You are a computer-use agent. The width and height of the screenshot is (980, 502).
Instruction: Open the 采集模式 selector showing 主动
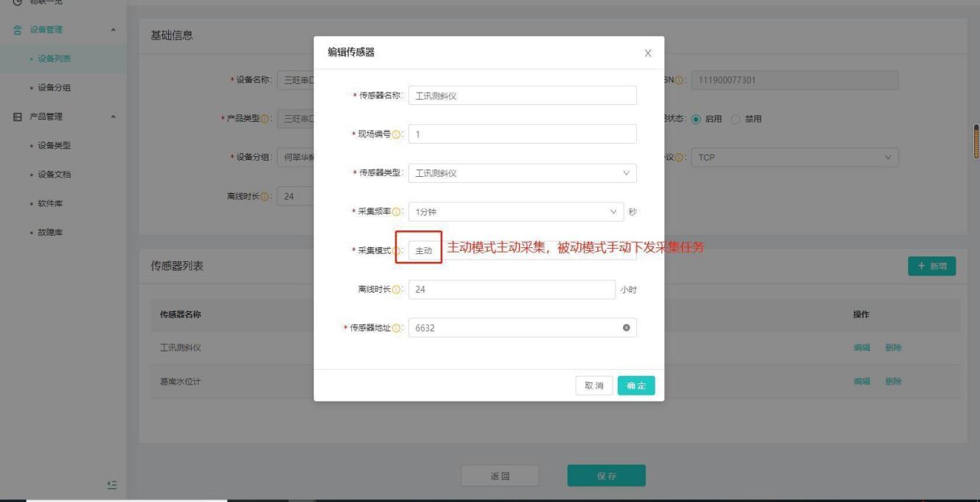tap(425, 251)
